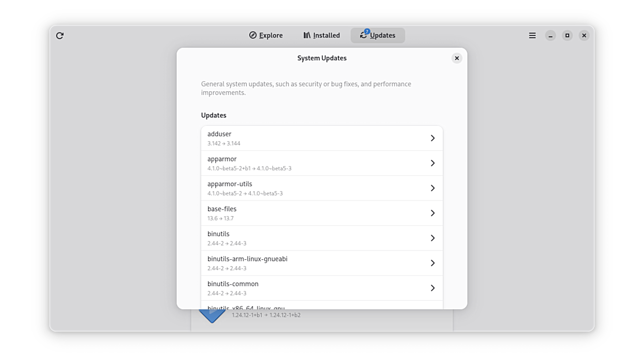Open base-files update details
Image resolution: width=644 pixels, height=362 pixels.
tap(310, 213)
